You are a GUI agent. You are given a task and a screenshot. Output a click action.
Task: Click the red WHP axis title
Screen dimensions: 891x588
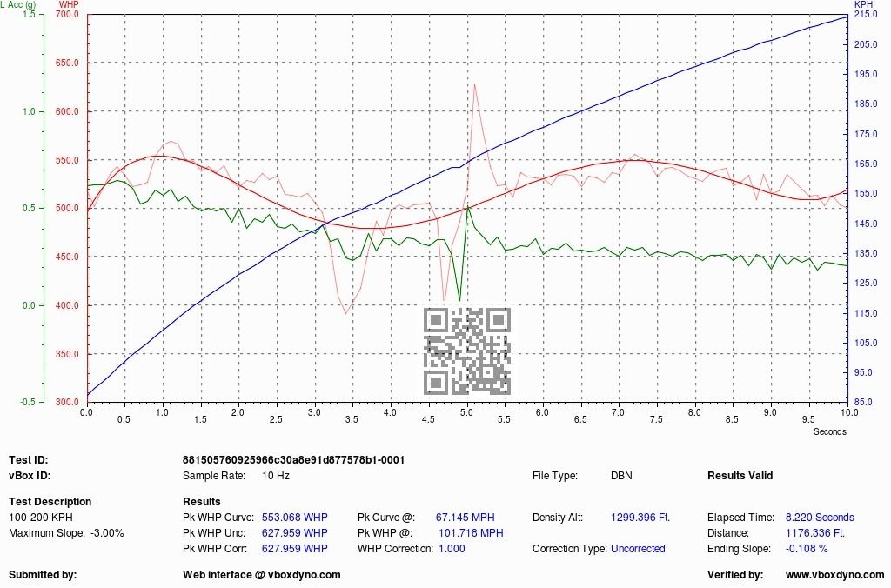coord(69,5)
